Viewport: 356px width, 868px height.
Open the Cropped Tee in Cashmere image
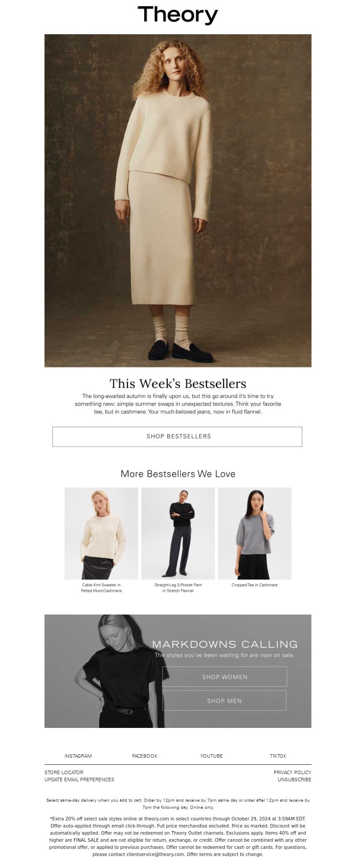[x=255, y=534]
